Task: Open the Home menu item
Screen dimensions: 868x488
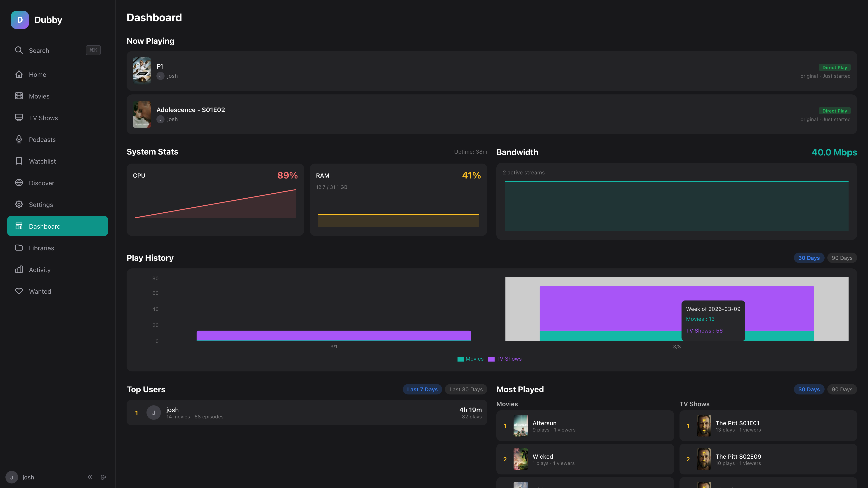Action: point(37,74)
